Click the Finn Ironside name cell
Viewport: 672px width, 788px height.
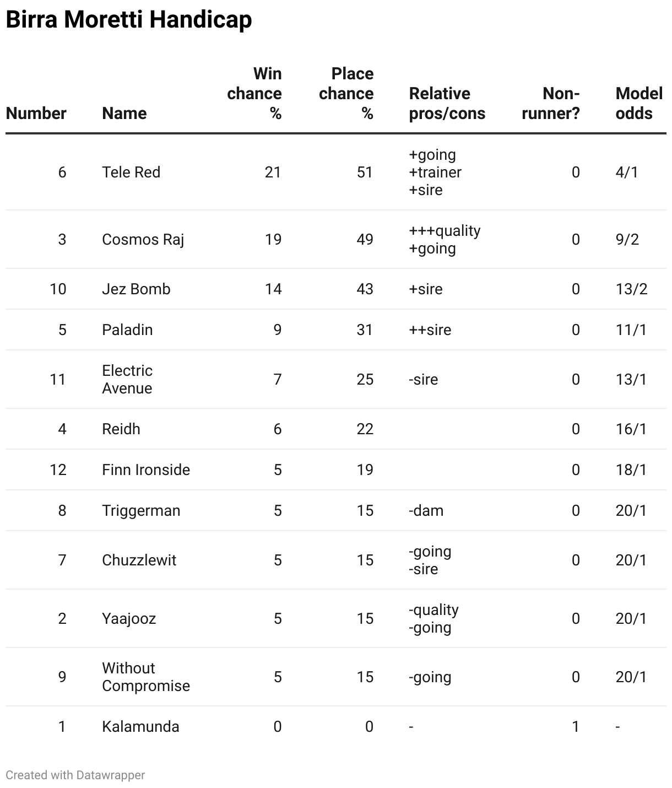(x=146, y=470)
